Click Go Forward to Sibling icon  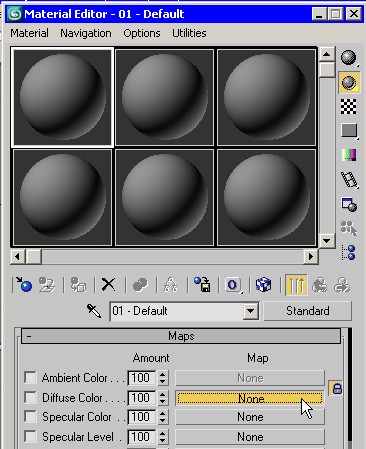[343, 285]
